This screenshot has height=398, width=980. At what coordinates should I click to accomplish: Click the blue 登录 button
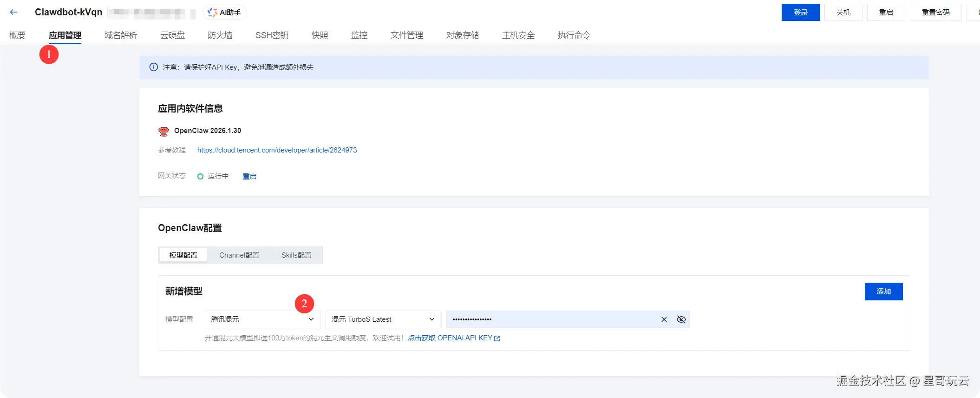[800, 13]
